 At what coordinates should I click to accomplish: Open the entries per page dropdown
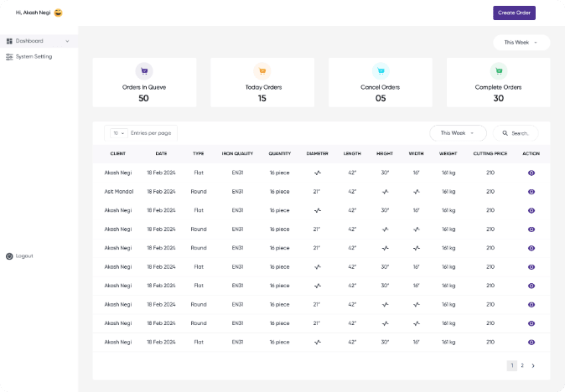click(119, 133)
